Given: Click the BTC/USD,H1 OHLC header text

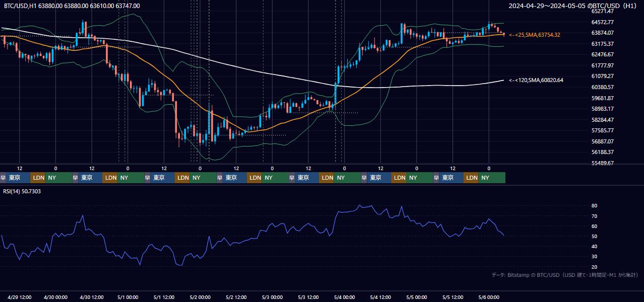Looking at the screenshot, I should pyautogui.click(x=72, y=6).
